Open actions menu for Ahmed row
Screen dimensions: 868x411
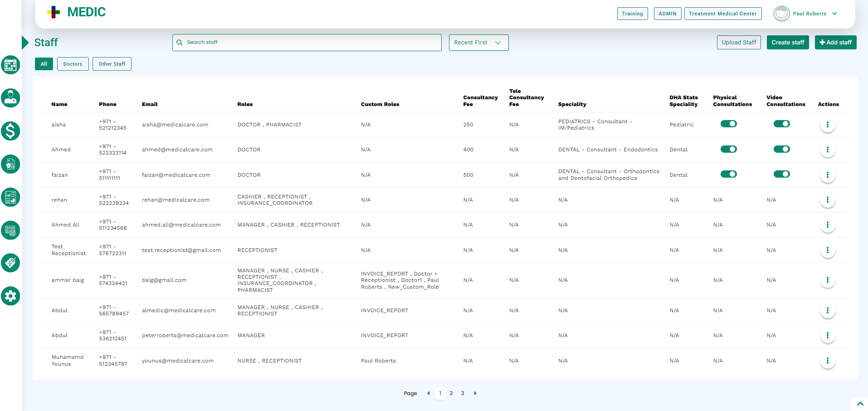point(828,150)
